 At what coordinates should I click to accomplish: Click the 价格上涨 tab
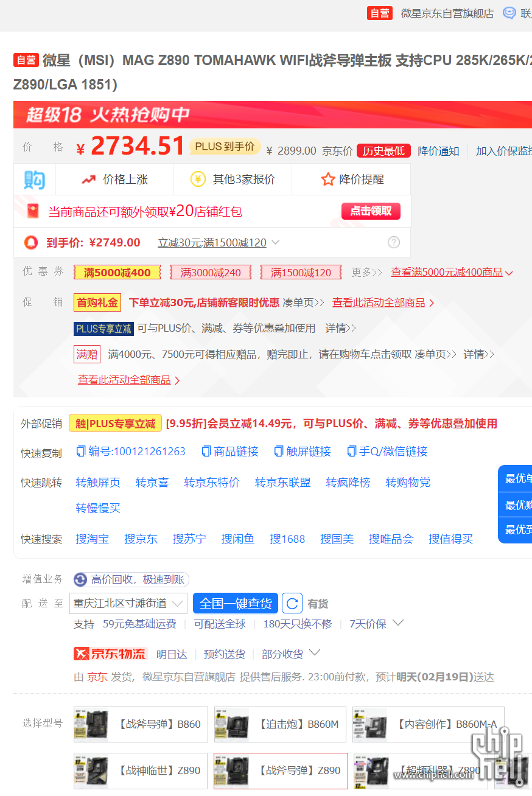click(114, 180)
